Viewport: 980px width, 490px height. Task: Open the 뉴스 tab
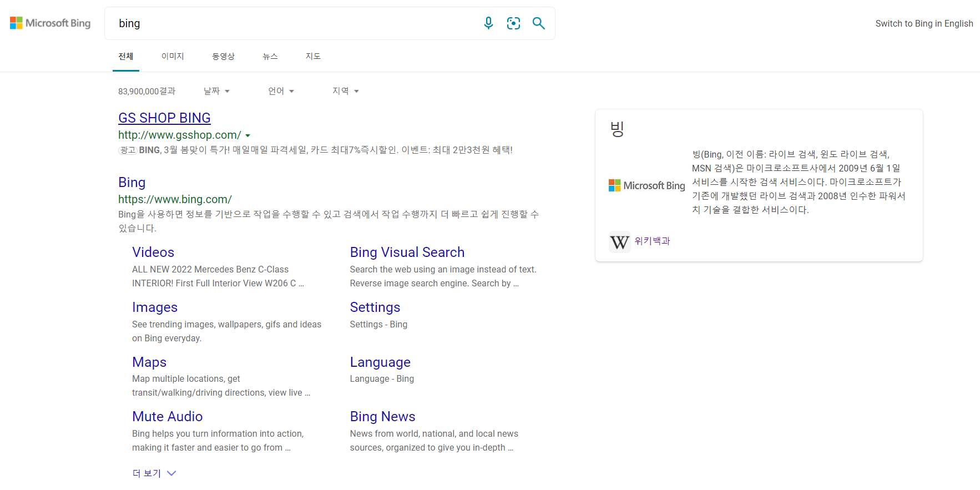(270, 56)
